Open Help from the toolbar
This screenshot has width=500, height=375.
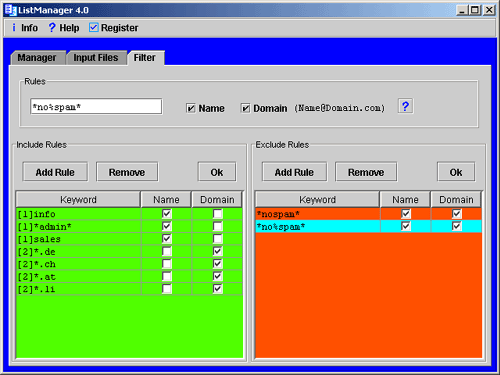pyautogui.click(x=64, y=28)
